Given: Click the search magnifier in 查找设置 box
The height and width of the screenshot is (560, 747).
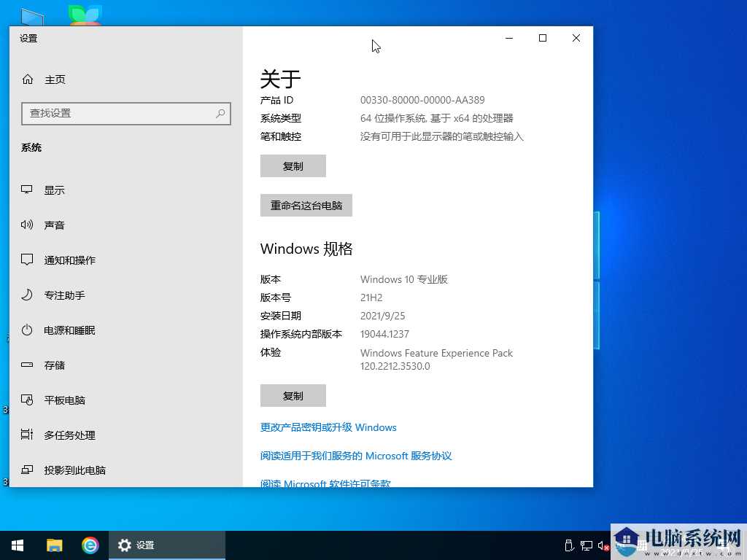Looking at the screenshot, I should (x=220, y=113).
